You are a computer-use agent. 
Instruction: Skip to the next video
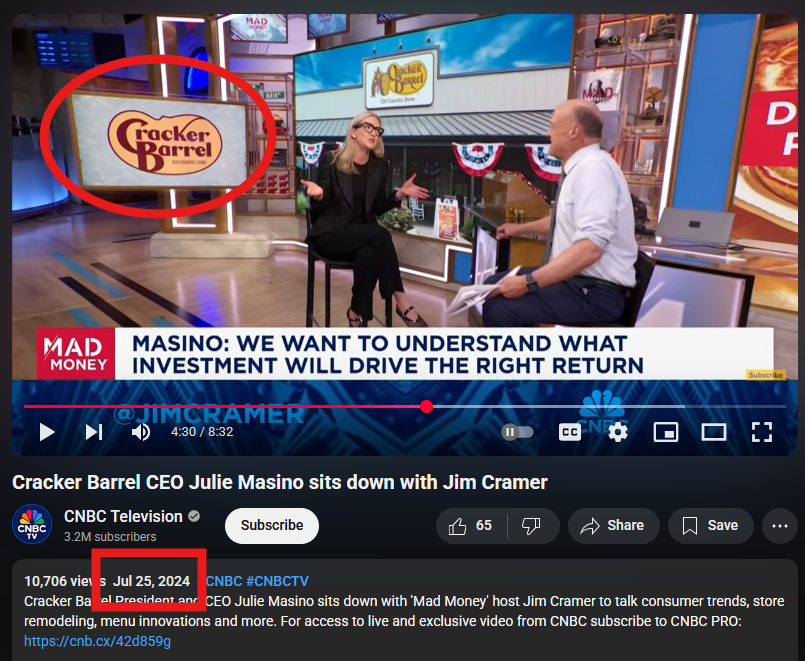pos(93,432)
